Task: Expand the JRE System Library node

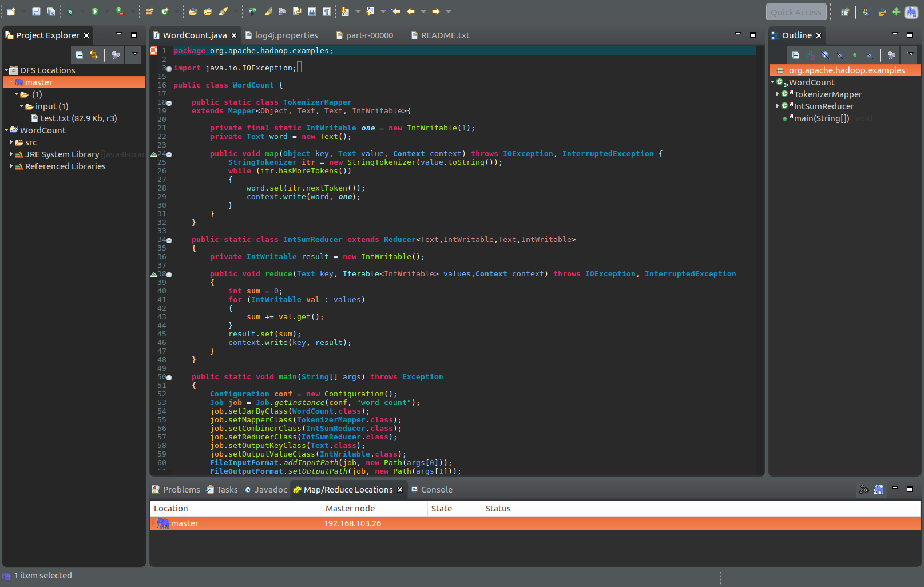Action: pos(11,154)
